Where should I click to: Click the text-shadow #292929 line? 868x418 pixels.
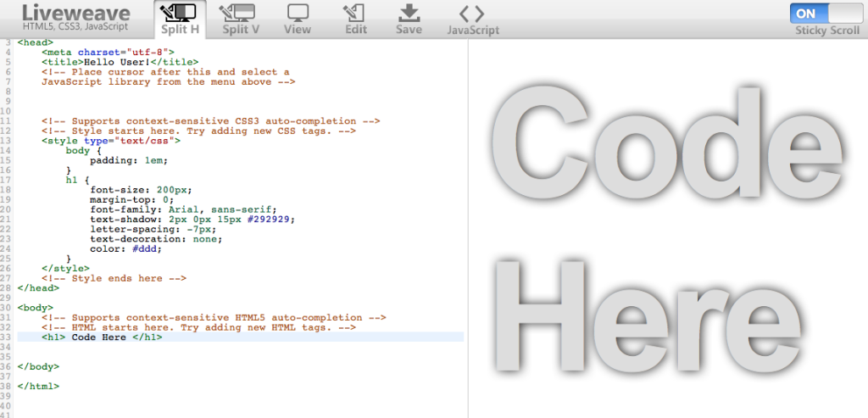192,220
